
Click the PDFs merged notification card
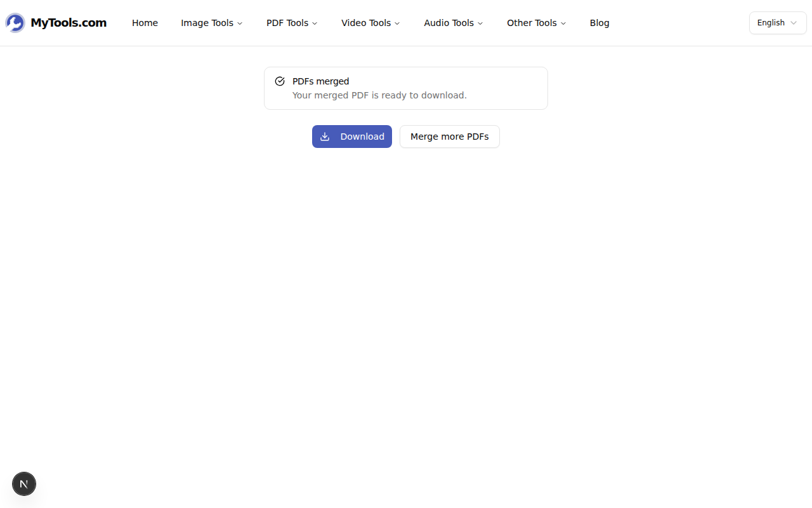click(x=406, y=88)
